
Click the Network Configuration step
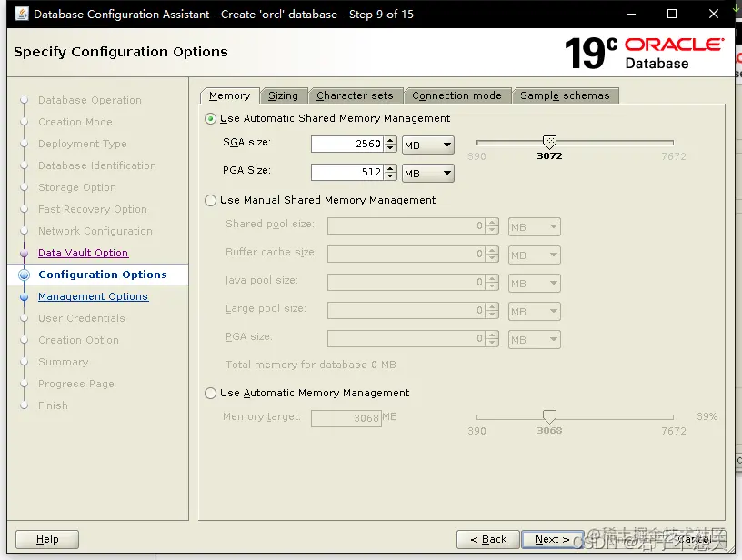[95, 231]
